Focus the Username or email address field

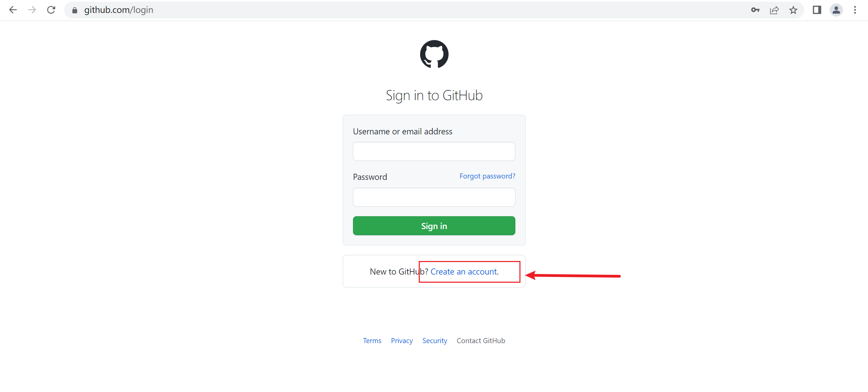tap(434, 151)
